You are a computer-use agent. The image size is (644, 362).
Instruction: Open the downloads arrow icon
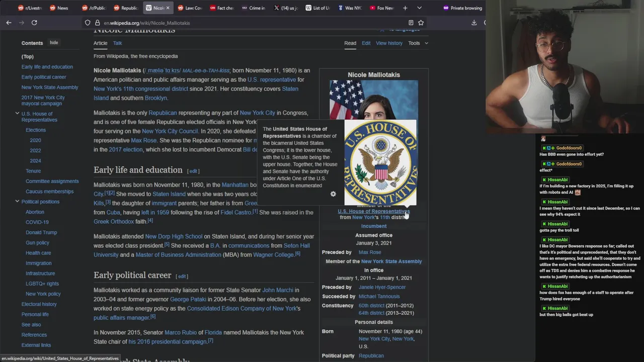click(x=474, y=23)
